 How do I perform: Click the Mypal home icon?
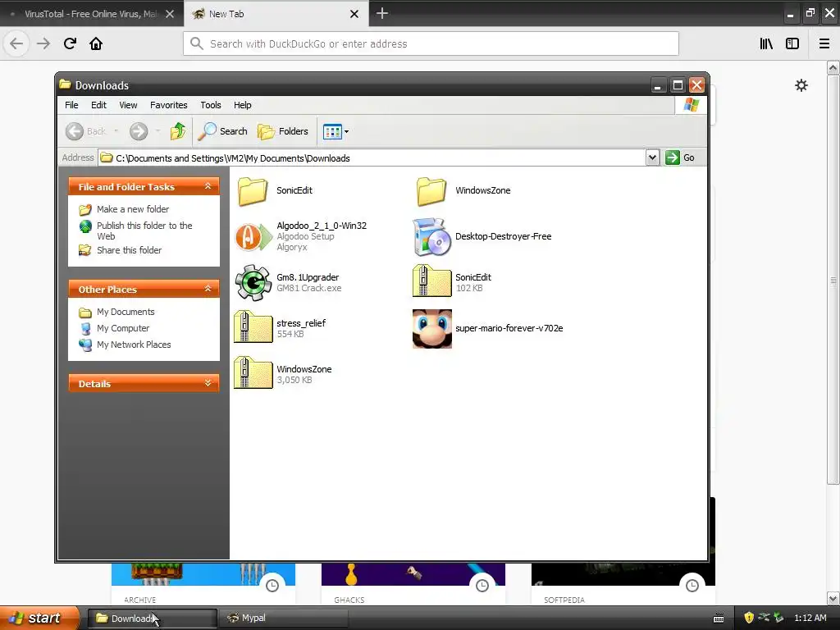click(96, 43)
